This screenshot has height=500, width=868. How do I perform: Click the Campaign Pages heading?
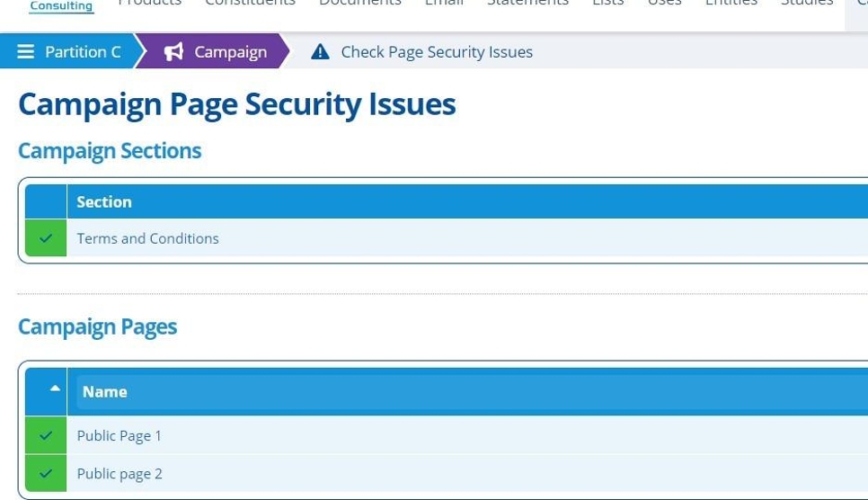click(97, 326)
